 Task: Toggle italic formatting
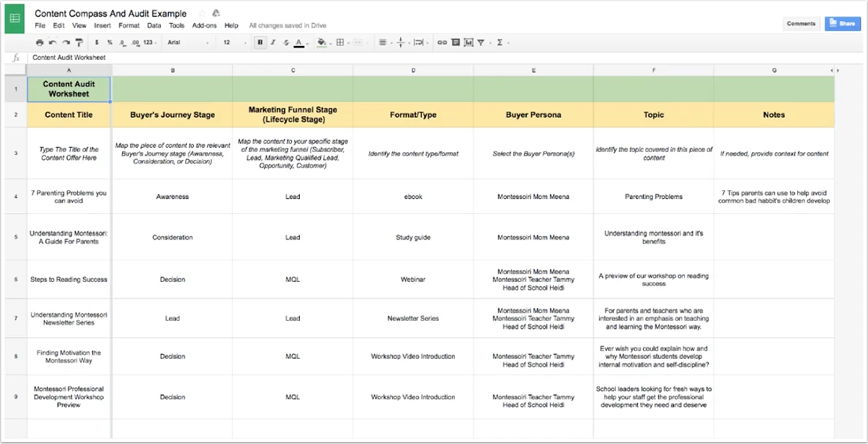point(273,43)
